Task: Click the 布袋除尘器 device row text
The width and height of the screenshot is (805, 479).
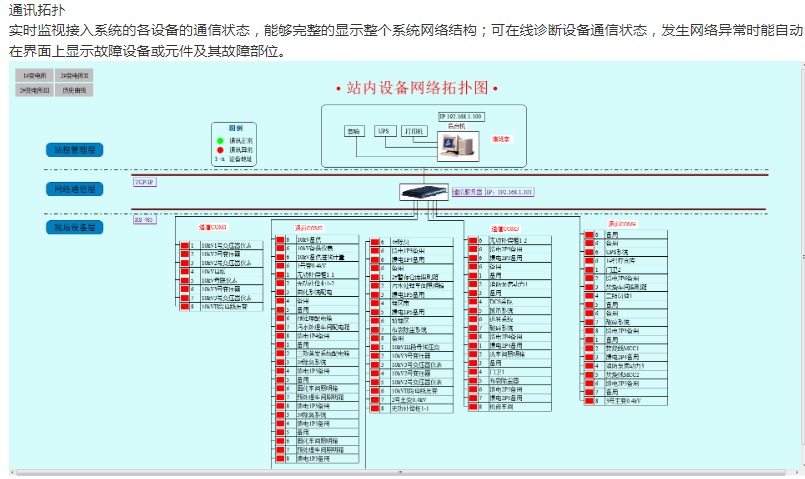Action: click(505, 381)
